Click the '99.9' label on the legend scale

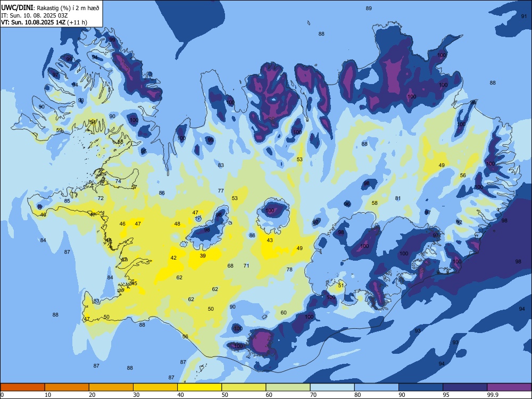(493, 395)
